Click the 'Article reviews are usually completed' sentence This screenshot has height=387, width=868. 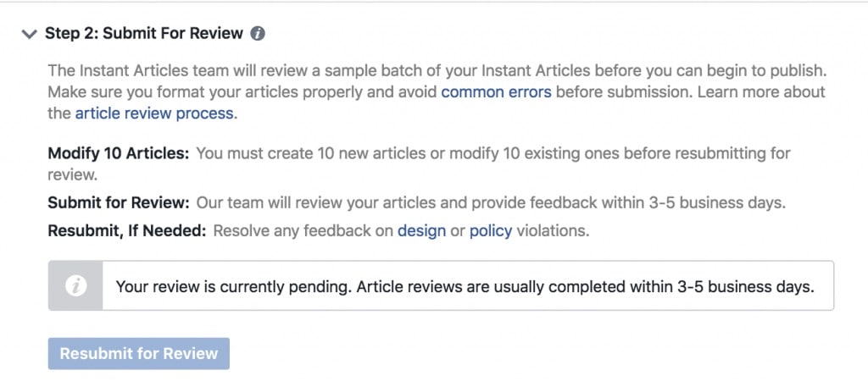tap(586, 287)
